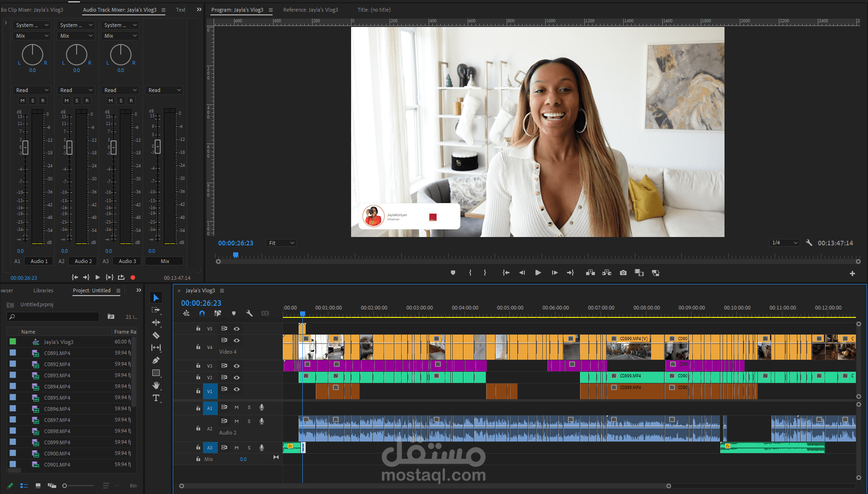Open Program monitor panel menu
The image size is (868, 494).
pyautogui.click(x=271, y=10)
